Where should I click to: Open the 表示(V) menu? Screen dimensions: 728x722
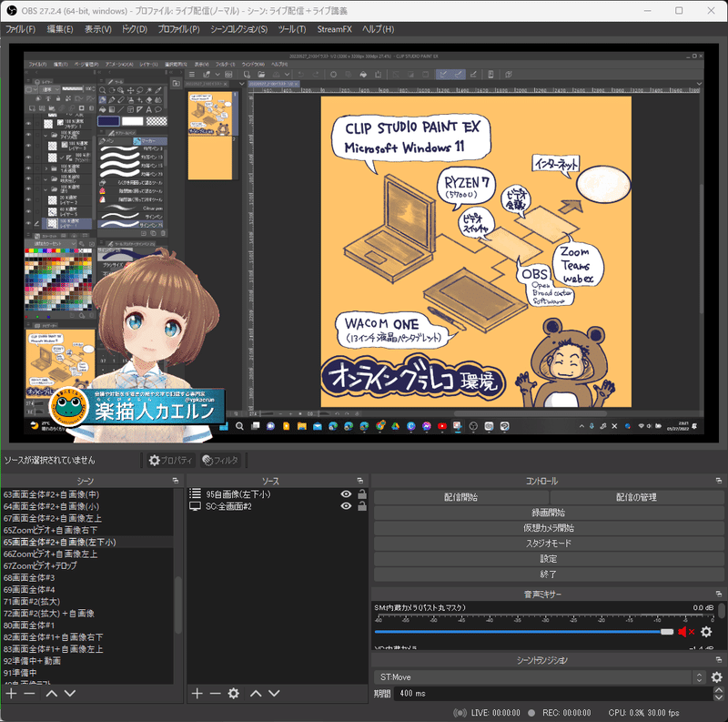(97, 29)
